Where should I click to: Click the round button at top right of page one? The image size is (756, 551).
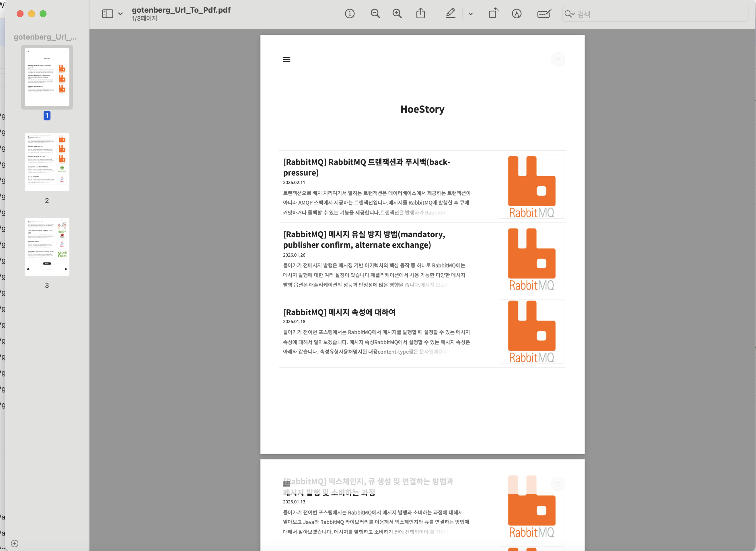(558, 59)
